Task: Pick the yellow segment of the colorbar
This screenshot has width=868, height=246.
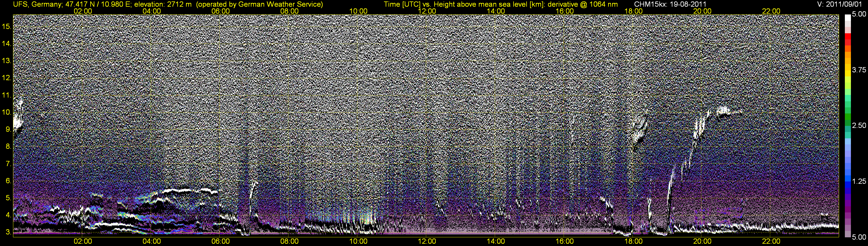Action: point(848,74)
